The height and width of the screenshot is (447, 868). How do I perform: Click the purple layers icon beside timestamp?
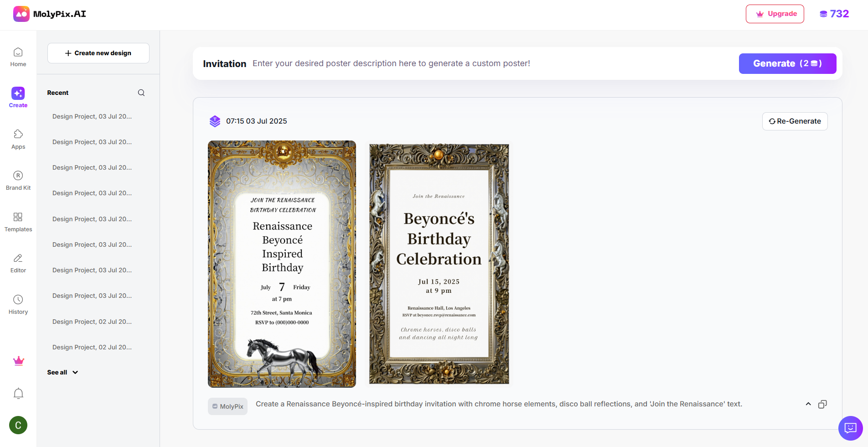coord(215,121)
